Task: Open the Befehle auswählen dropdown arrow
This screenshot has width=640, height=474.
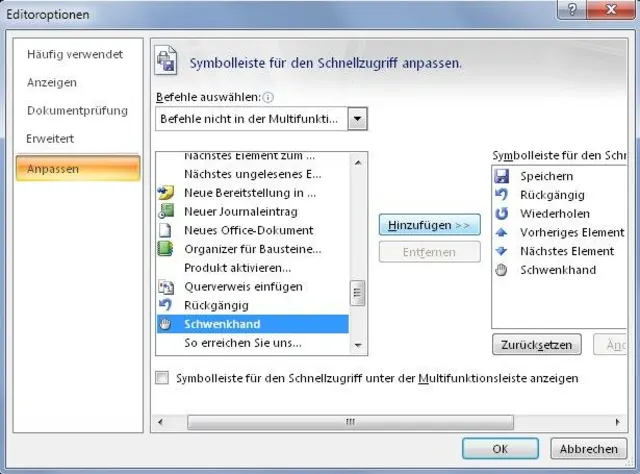Action: pyautogui.click(x=358, y=119)
